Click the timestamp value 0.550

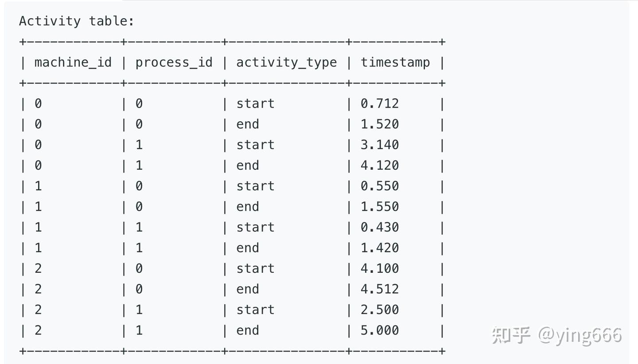[x=380, y=186]
